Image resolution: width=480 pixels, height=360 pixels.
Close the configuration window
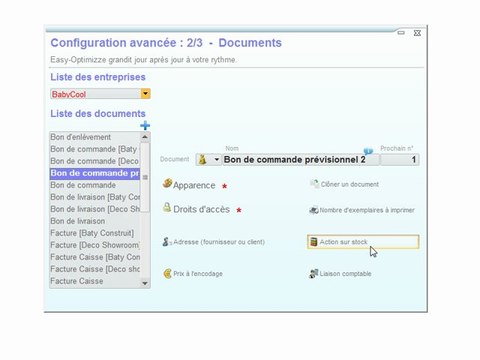[x=417, y=33]
